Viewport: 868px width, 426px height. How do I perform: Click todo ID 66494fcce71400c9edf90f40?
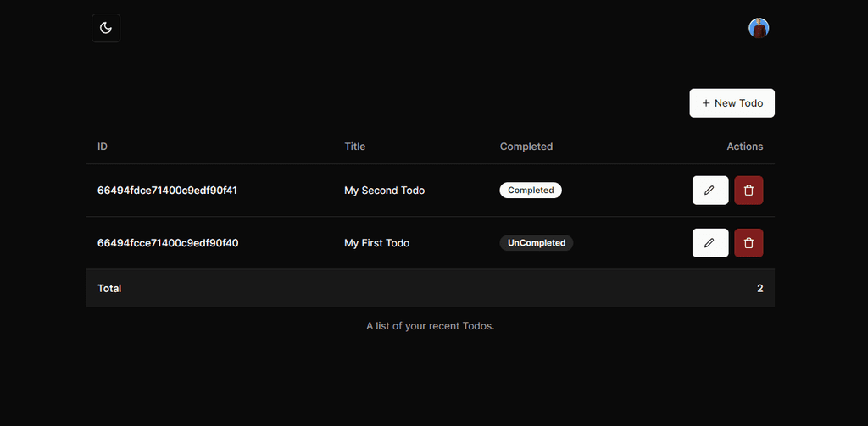tap(168, 243)
